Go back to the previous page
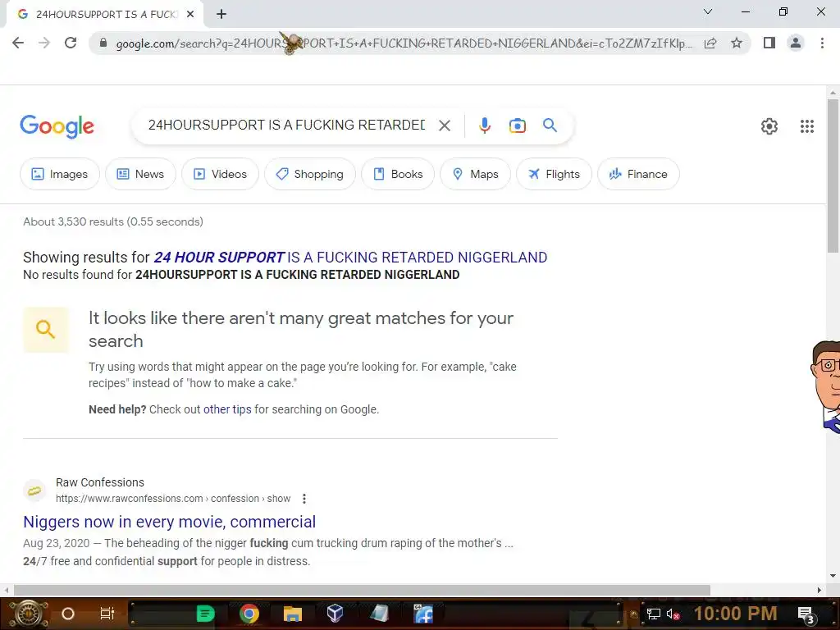 [18, 43]
